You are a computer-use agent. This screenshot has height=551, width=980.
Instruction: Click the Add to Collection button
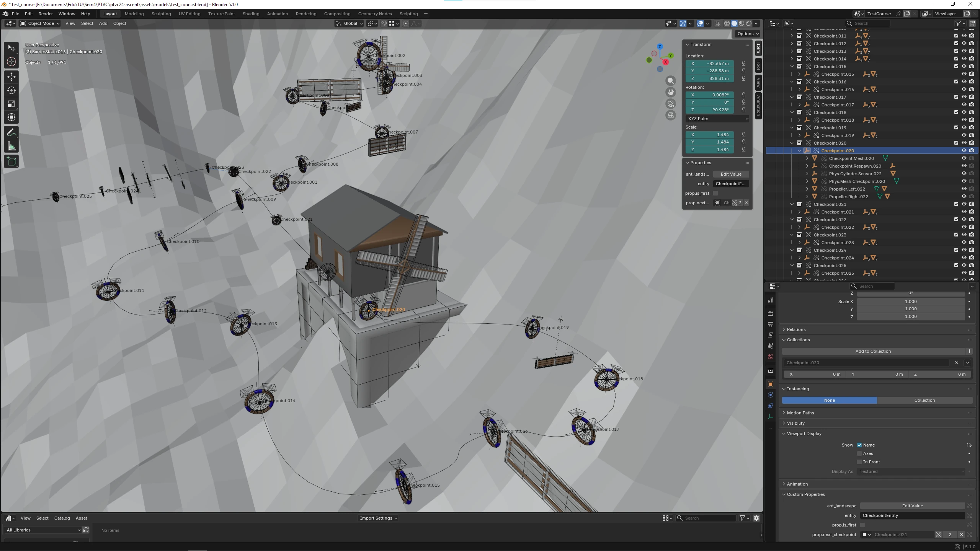pos(873,351)
